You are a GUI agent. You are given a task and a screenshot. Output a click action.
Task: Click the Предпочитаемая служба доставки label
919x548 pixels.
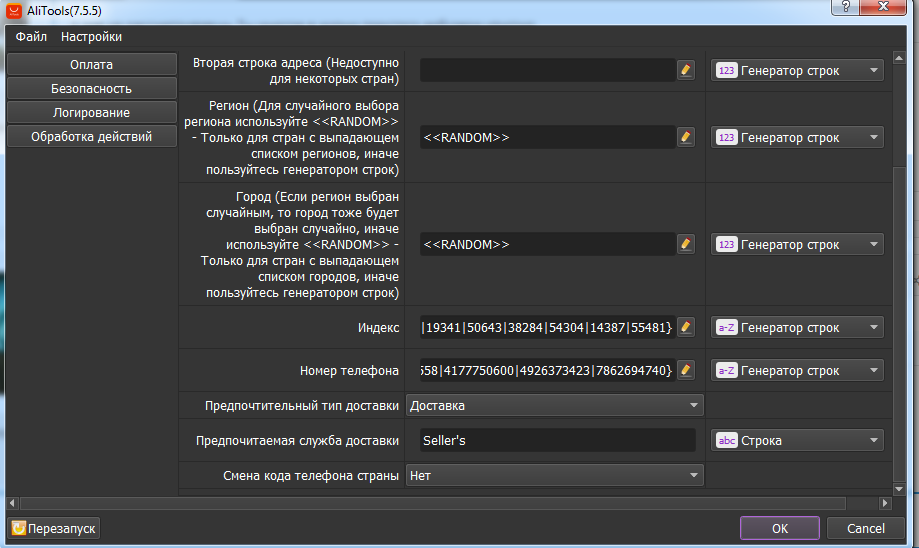(x=298, y=441)
